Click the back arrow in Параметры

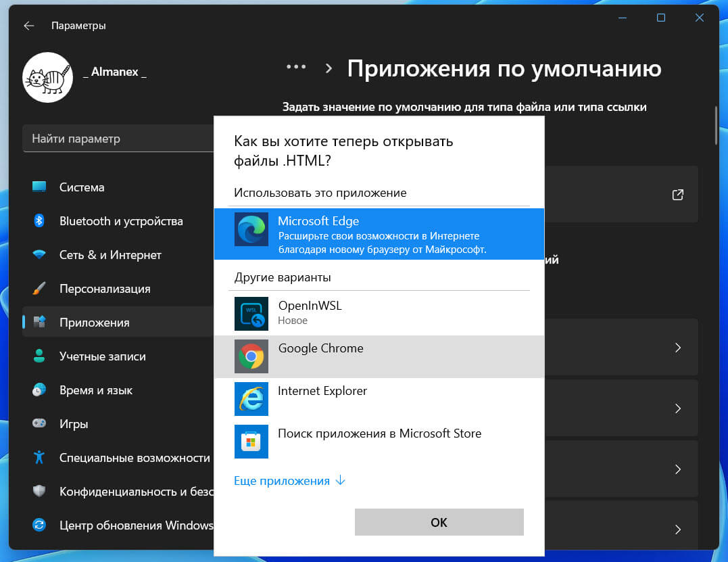pos(29,26)
